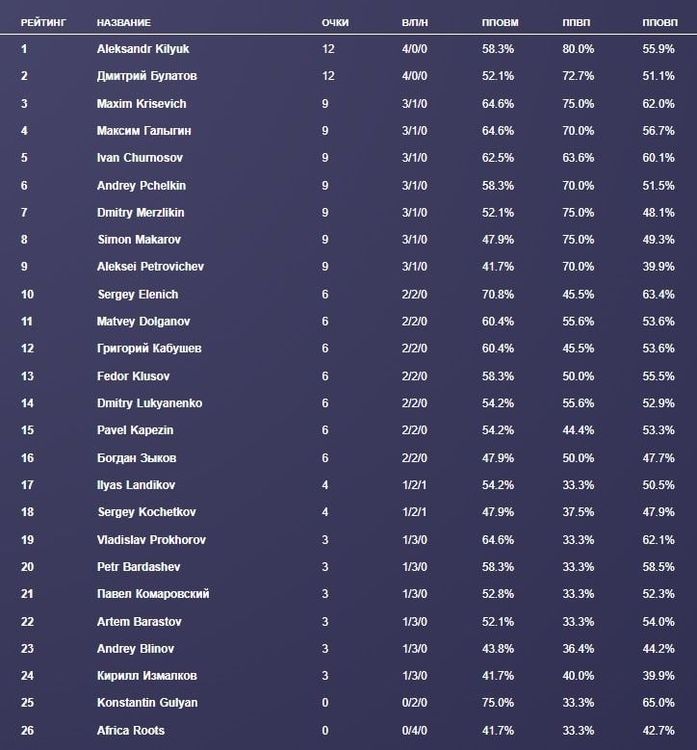The image size is (697, 750).
Task: Click player name Ivan Churnosov
Action: pos(140,158)
